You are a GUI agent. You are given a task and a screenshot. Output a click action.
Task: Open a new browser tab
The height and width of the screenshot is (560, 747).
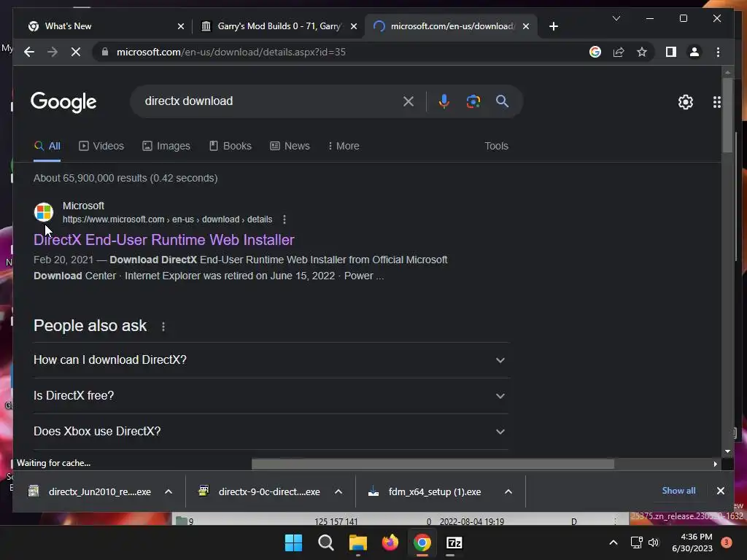point(553,26)
